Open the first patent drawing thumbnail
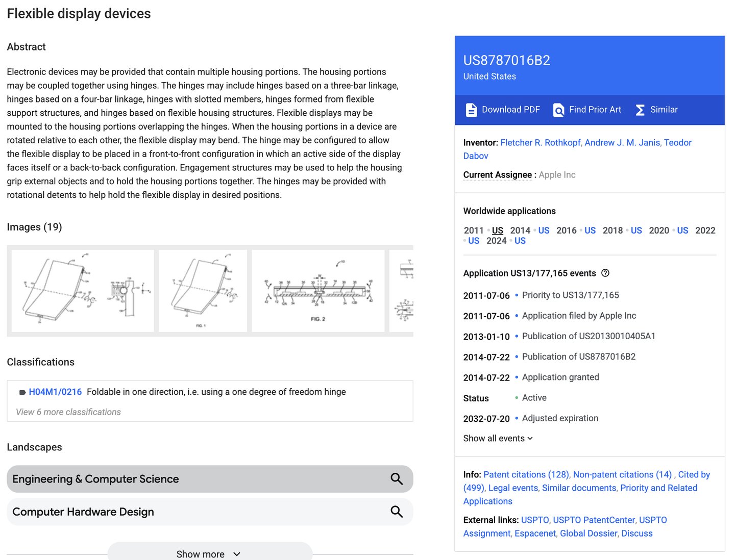Viewport: 735px width, 560px height. (83, 291)
